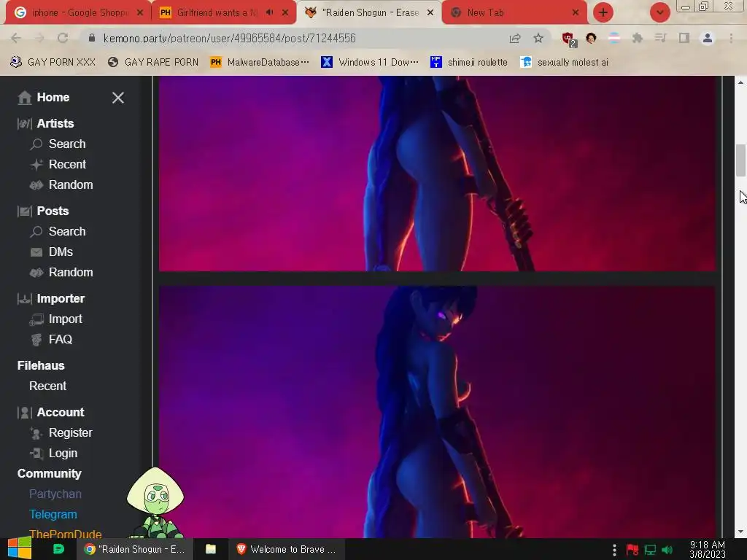The image size is (747, 560).
Task: Click the scrollbar up arrow
Action: click(741, 82)
